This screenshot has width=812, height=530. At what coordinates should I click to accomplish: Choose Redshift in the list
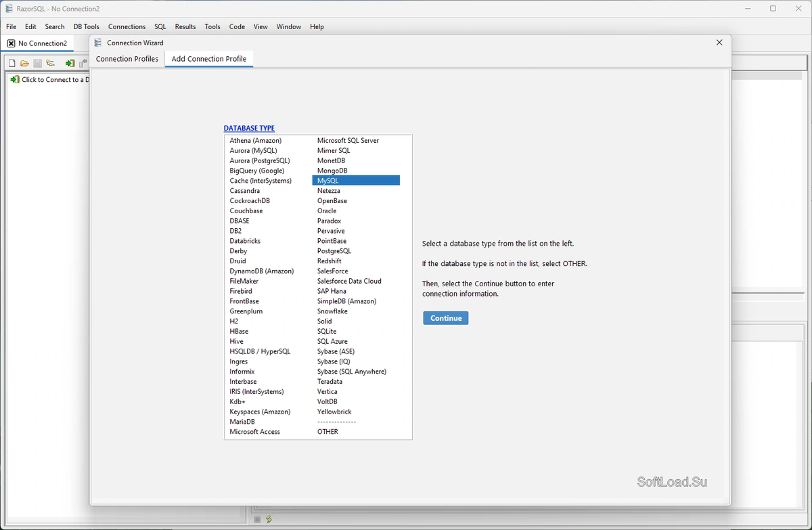(330, 261)
